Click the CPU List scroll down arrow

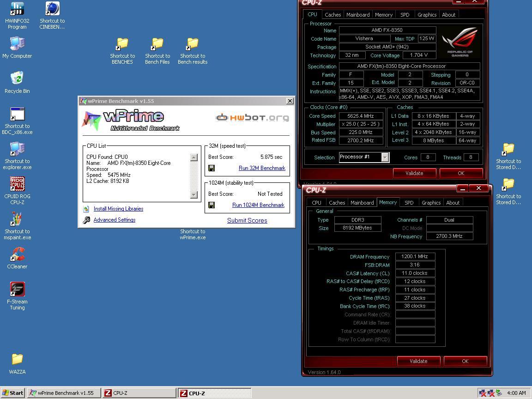194,195
